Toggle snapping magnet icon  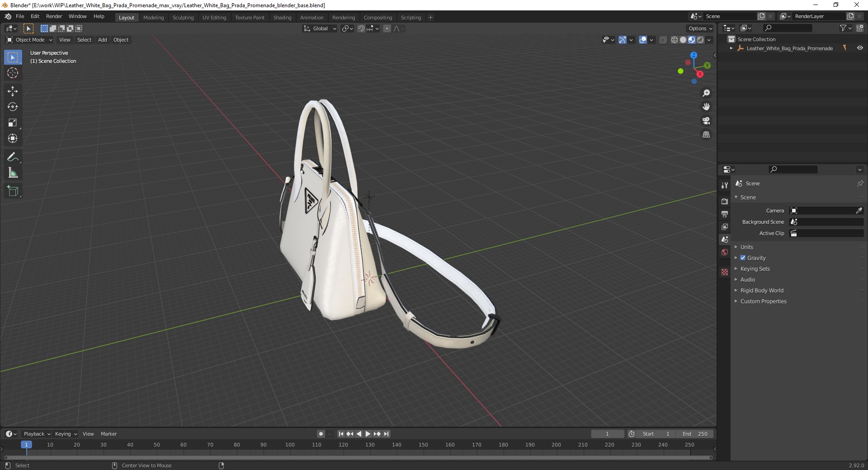coord(361,28)
